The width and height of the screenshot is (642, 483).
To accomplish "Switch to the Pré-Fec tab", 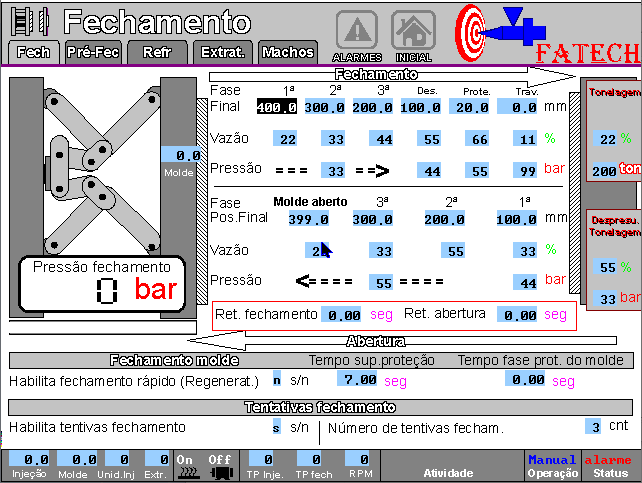I will coord(92,52).
